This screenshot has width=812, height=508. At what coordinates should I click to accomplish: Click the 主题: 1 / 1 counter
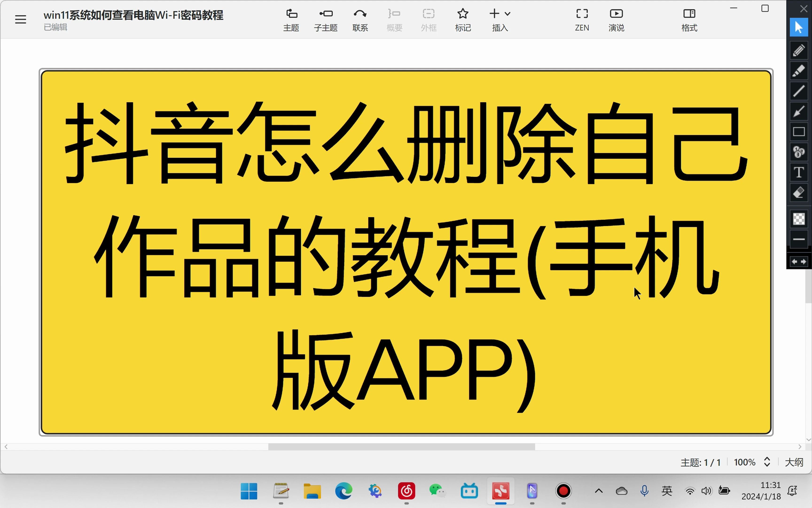[x=701, y=463]
